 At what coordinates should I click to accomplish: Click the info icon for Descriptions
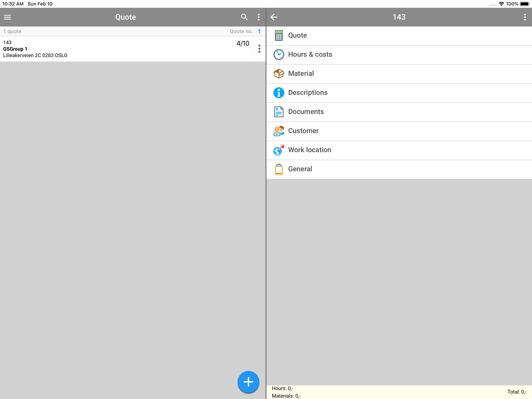click(x=279, y=93)
